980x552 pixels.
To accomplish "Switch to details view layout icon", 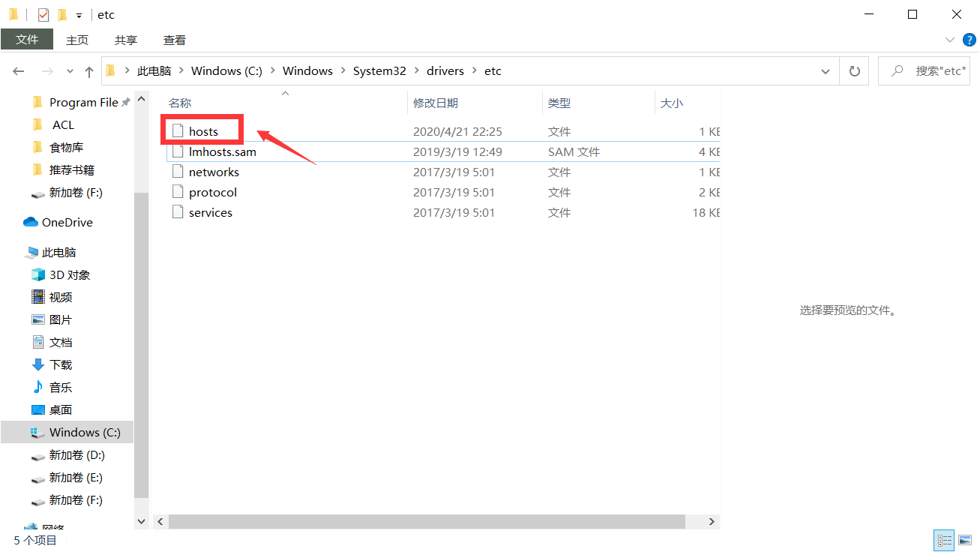I will tap(944, 540).
